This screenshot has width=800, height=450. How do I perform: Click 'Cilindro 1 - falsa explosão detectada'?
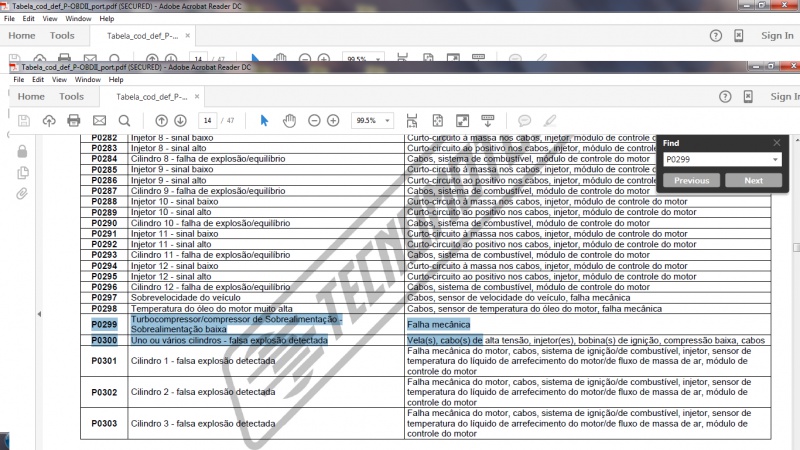coord(203,361)
